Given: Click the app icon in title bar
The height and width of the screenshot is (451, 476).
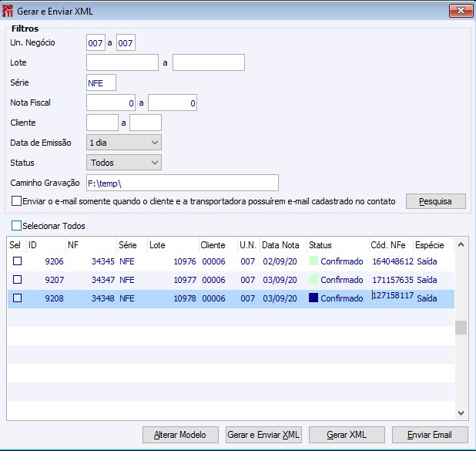Looking at the screenshot, I should [8, 11].
